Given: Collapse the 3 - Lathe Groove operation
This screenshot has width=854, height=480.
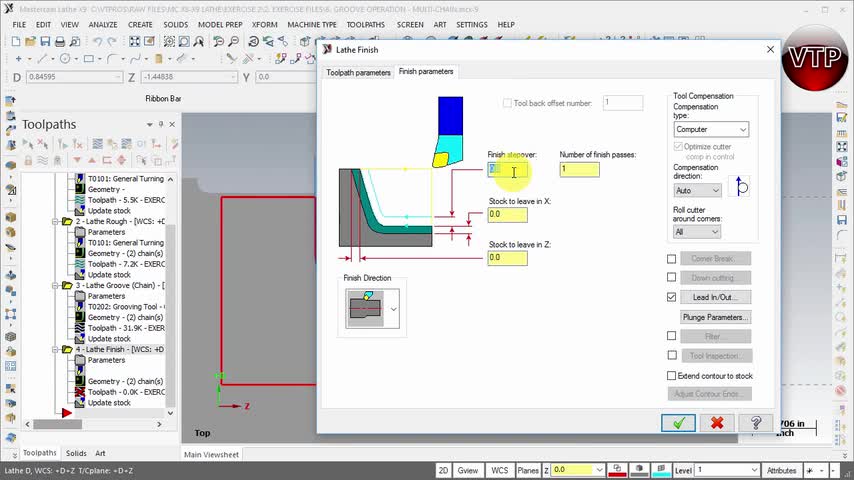Looking at the screenshot, I should (x=56, y=285).
